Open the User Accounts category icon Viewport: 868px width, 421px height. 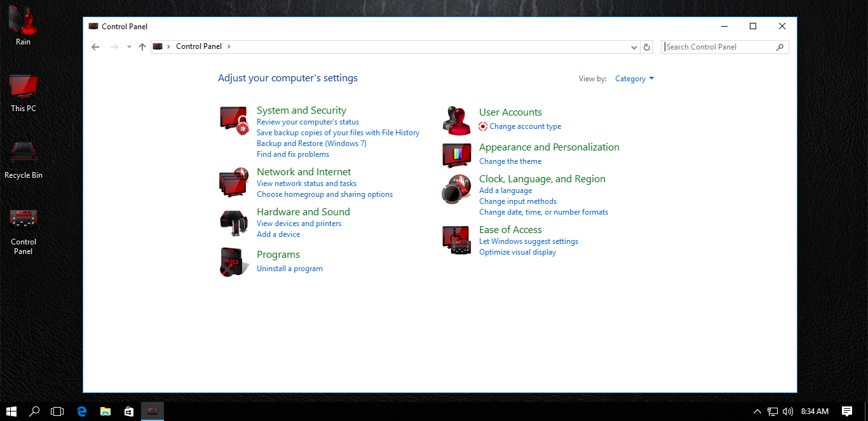(456, 121)
